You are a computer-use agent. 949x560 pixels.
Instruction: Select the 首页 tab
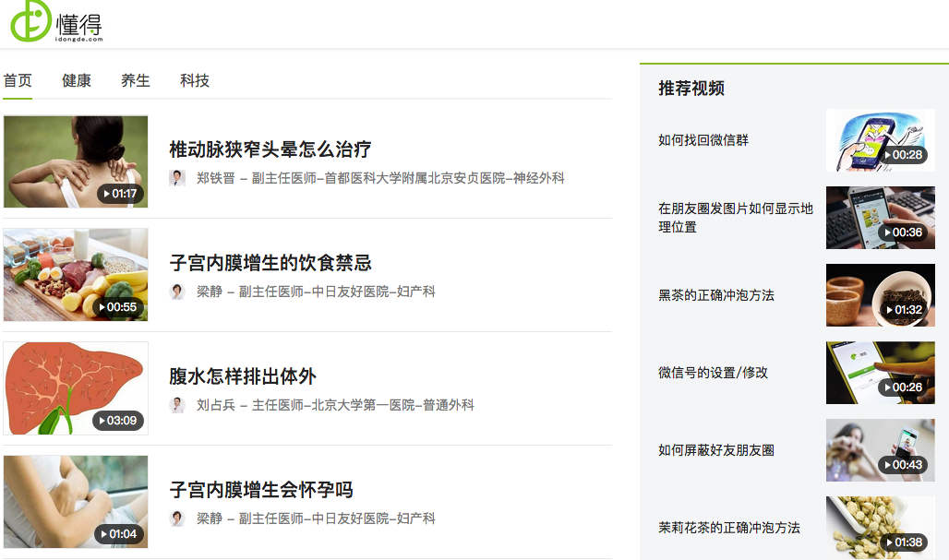tap(18, 80)
